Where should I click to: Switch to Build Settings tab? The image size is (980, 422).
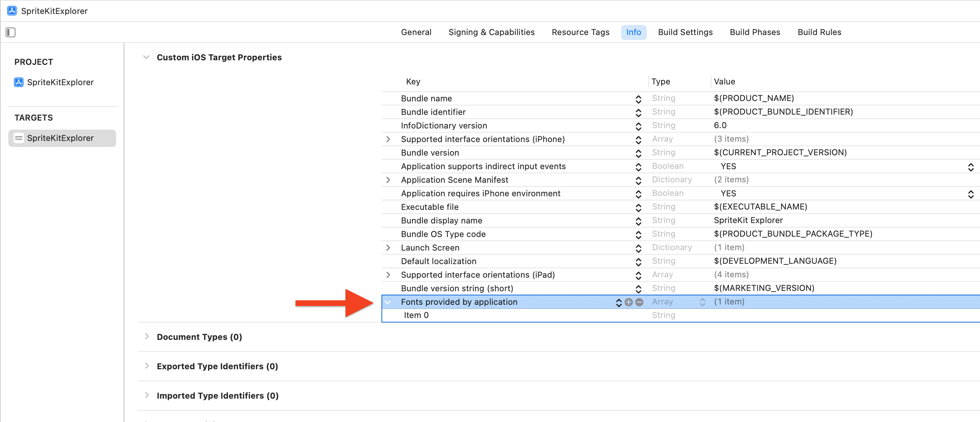coord(685,32)
